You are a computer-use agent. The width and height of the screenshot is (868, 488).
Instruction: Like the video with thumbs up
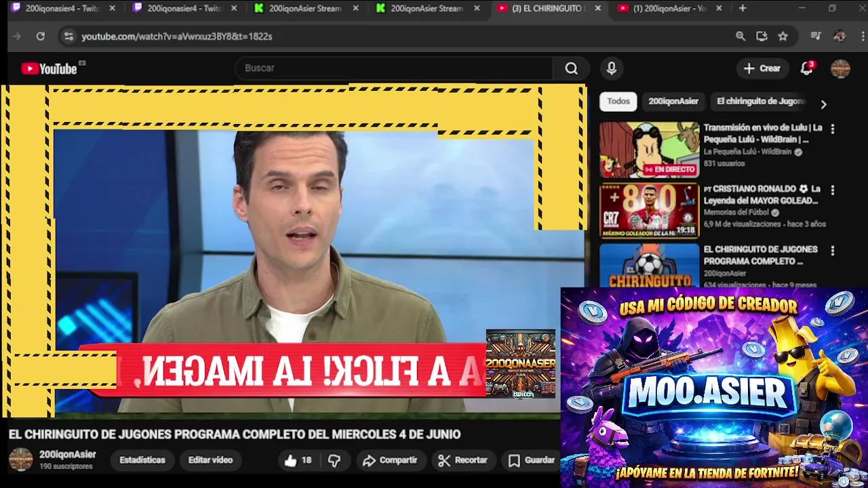[298, 460]
